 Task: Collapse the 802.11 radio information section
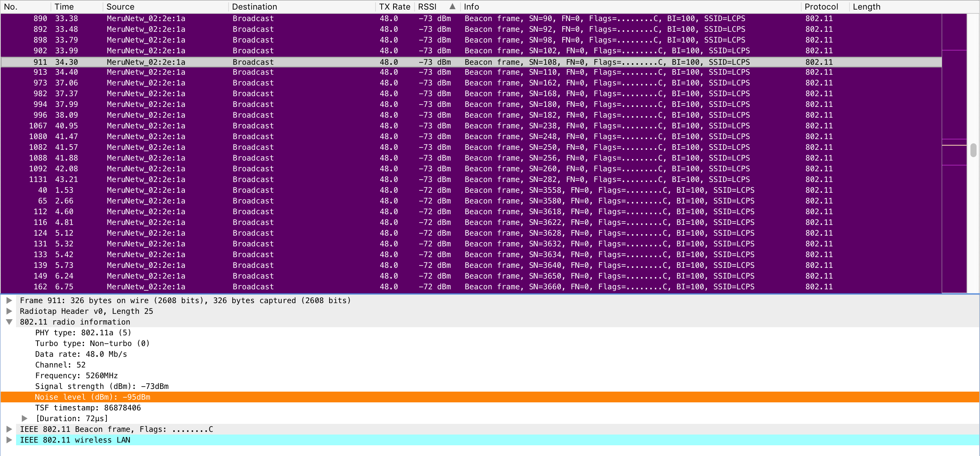(x=9, y=322)
